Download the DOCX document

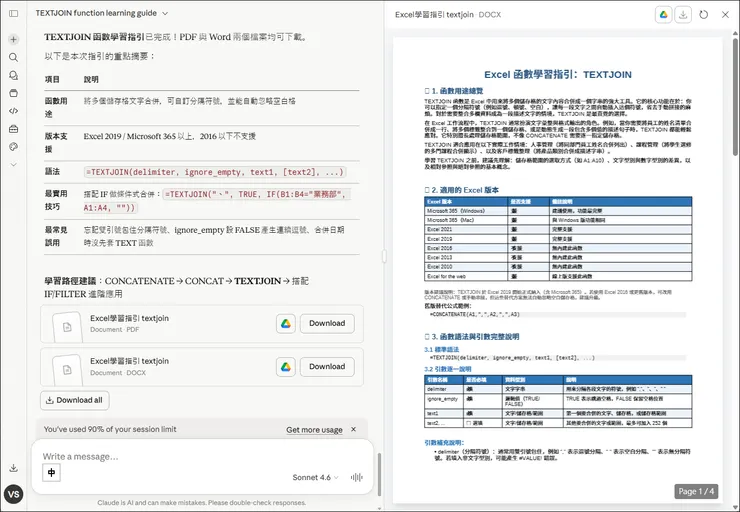coord(327,367)
